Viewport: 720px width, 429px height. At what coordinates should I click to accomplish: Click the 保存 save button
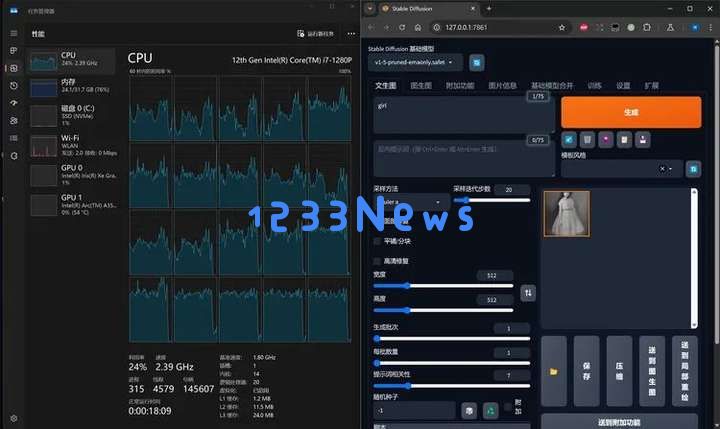586,371
